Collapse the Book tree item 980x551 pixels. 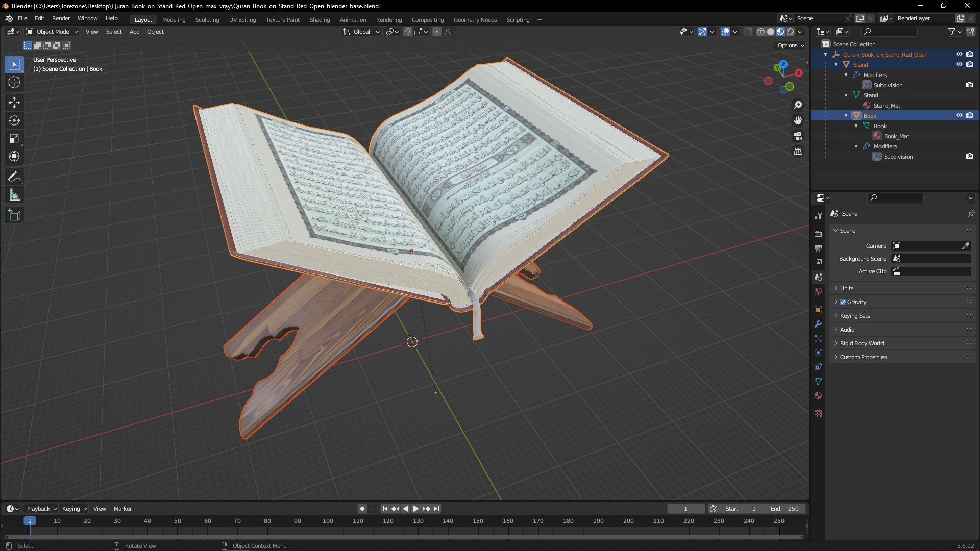pos(846,116)
